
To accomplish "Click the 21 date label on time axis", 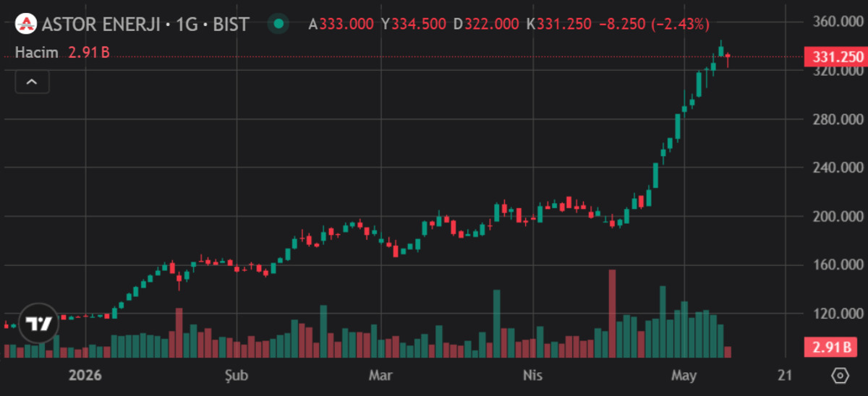I will point(785,376).
